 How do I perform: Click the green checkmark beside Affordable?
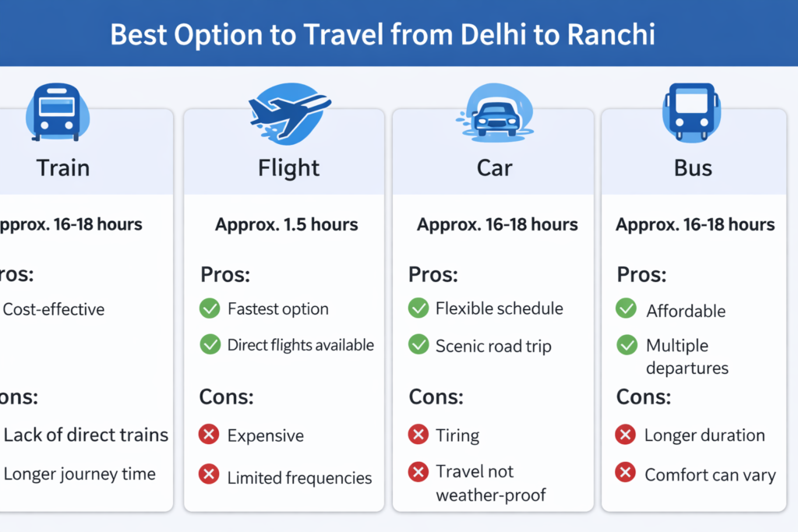[626, 308]
